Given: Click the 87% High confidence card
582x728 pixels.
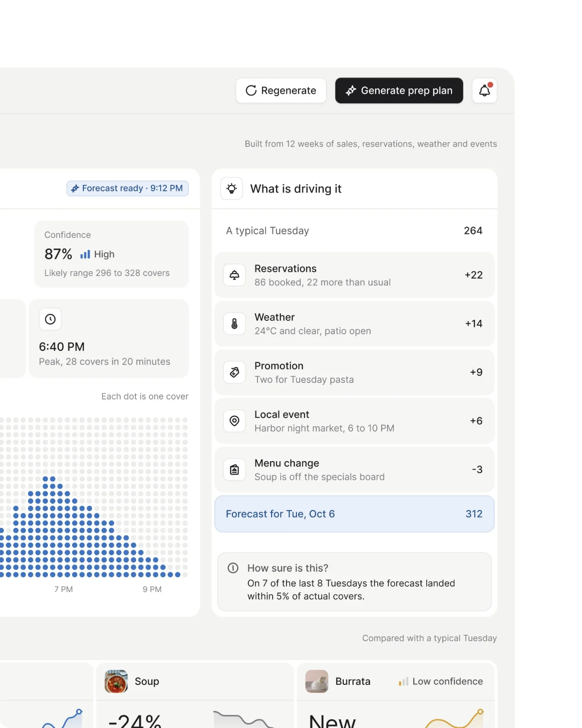Looking at the screenshot, I should tap(112, 254).
